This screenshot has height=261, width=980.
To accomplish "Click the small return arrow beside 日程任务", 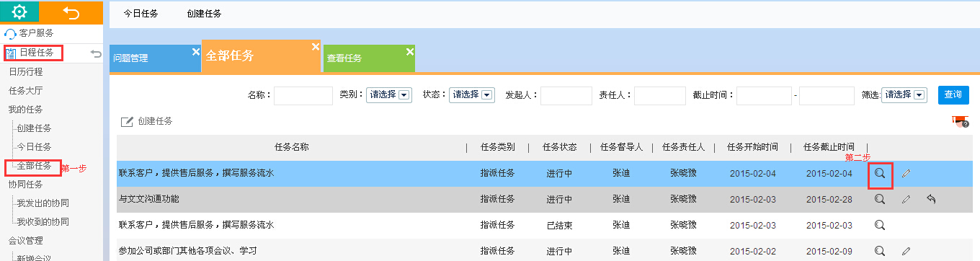I will coord(96,53).
